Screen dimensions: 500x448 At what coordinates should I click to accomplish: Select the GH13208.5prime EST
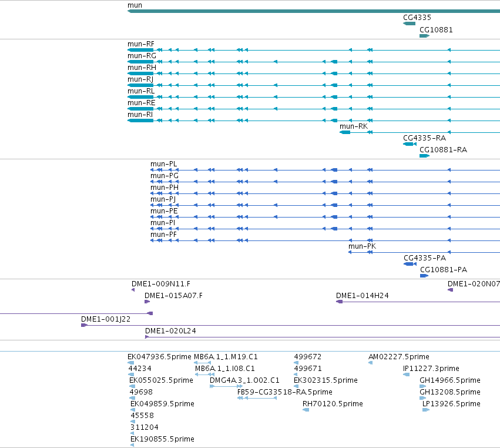tap(423, 398)
